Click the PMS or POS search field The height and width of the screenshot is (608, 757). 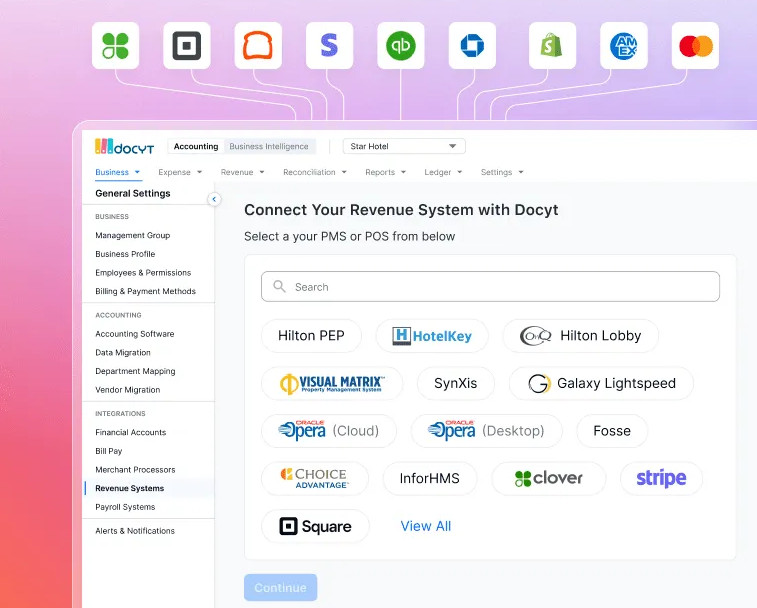[x=491, y=286]
